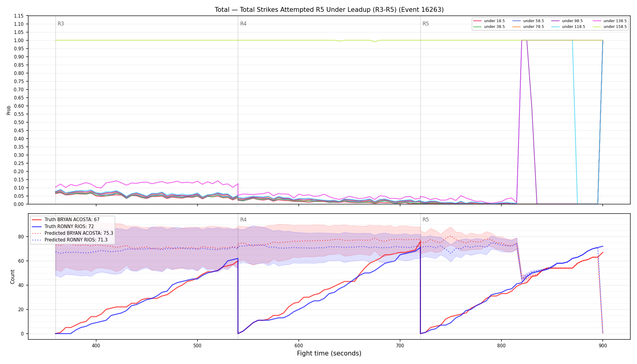Click the 40 tick on Count axis
Screen dimensions: 637x364
[x=21, y=285]
